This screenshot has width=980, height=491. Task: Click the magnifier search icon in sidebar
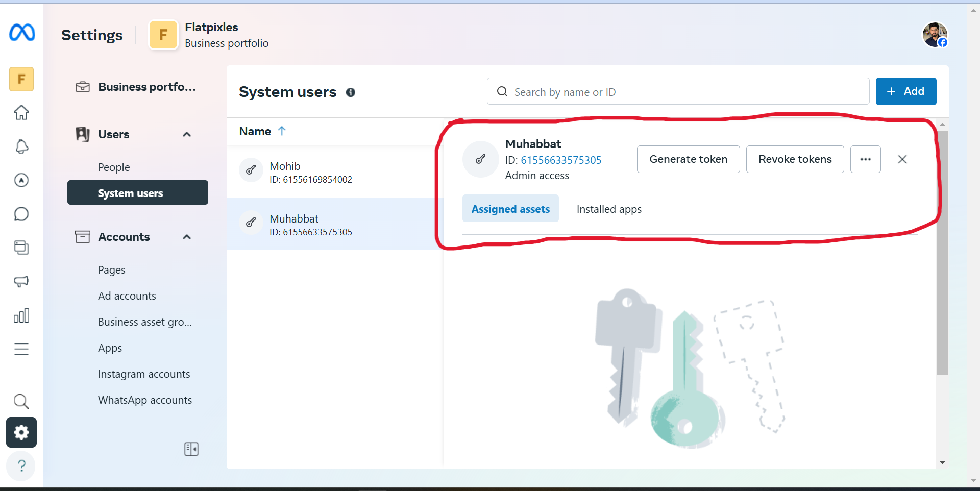pyautogui.click(x=21, y=402)
